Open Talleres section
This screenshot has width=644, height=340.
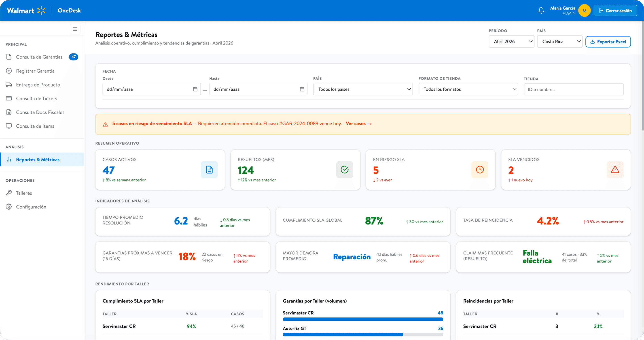tap(42, 193)
